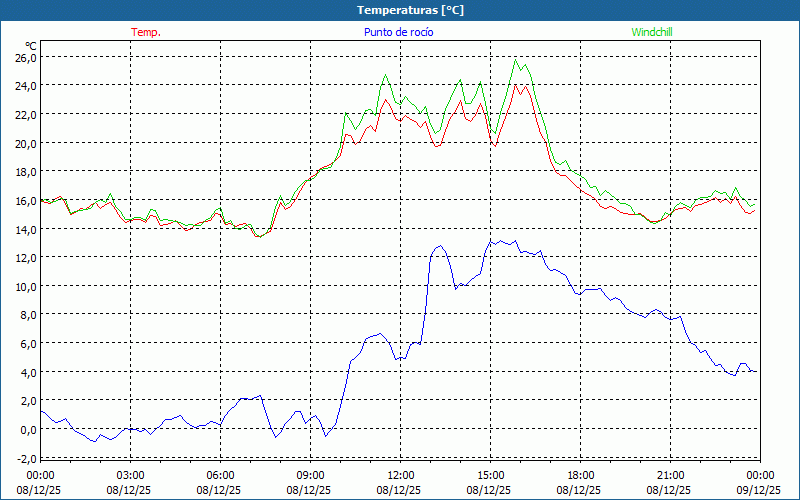Click the -2,0 y-axis label

(x=26, y=458)
